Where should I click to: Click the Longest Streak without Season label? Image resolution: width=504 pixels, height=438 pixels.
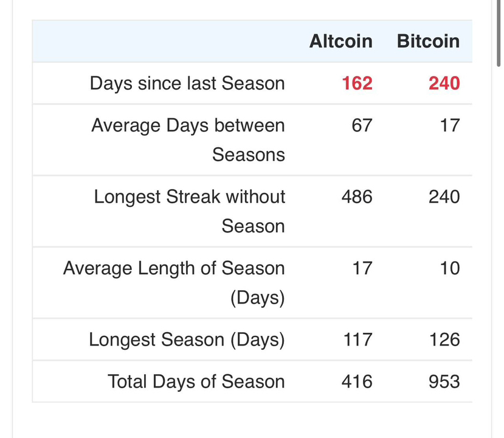[x=190, y=211]
